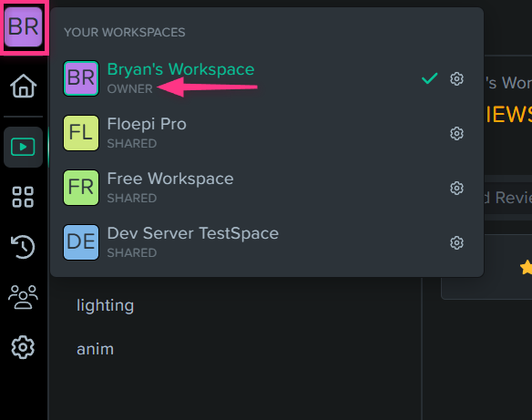The width and height of the screenshot is (532, 420).
Task: Open the BR workspace switcher avatar
Action: click(x=23, y=26)
